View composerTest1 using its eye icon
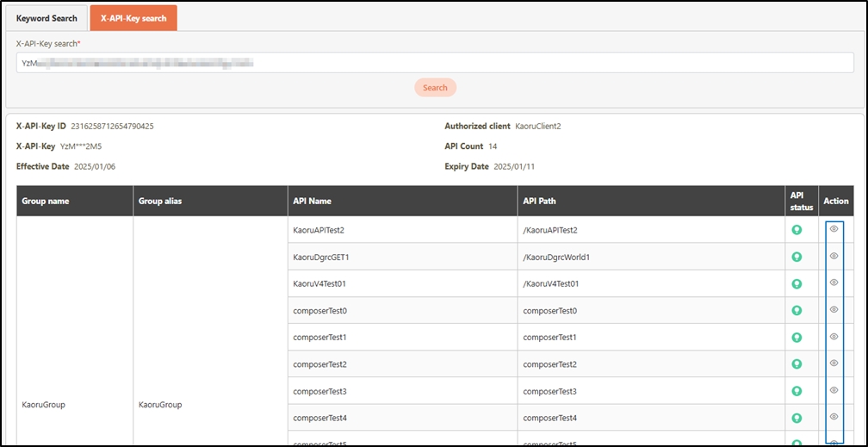The height and width of the screenshot is (447, 868). point(834,336)
